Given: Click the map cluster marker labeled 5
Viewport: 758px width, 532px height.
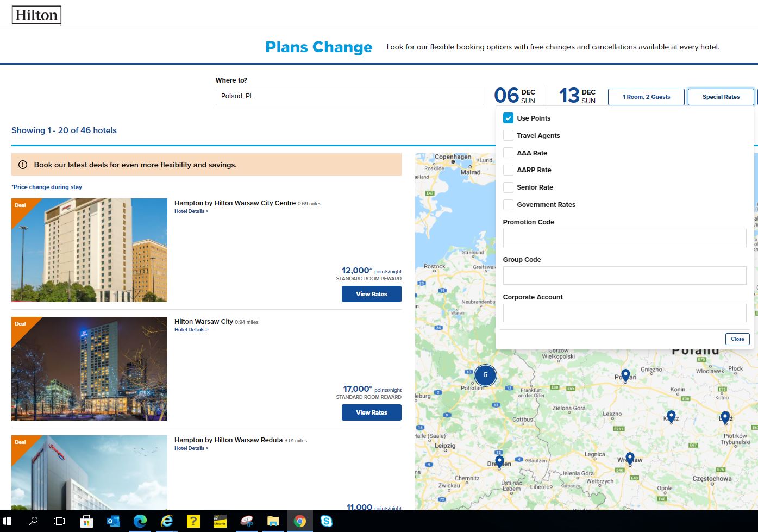Looking at the screenshot, I should [x=485, y=375].
